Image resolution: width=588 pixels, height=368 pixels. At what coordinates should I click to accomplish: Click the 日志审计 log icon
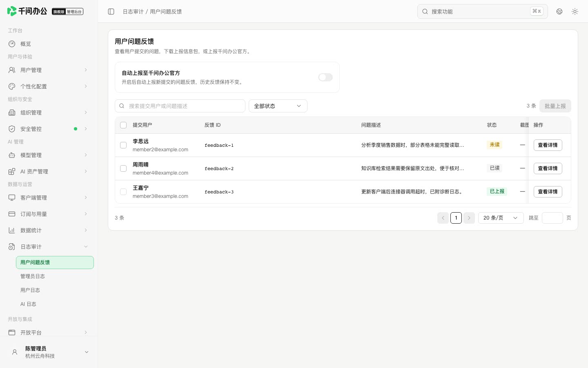[12, 247]
